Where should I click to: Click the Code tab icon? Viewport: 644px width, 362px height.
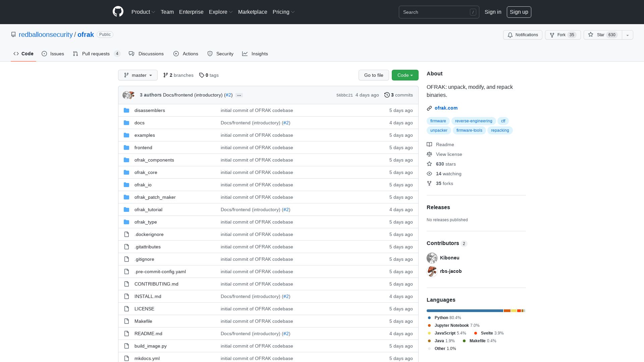16,54
